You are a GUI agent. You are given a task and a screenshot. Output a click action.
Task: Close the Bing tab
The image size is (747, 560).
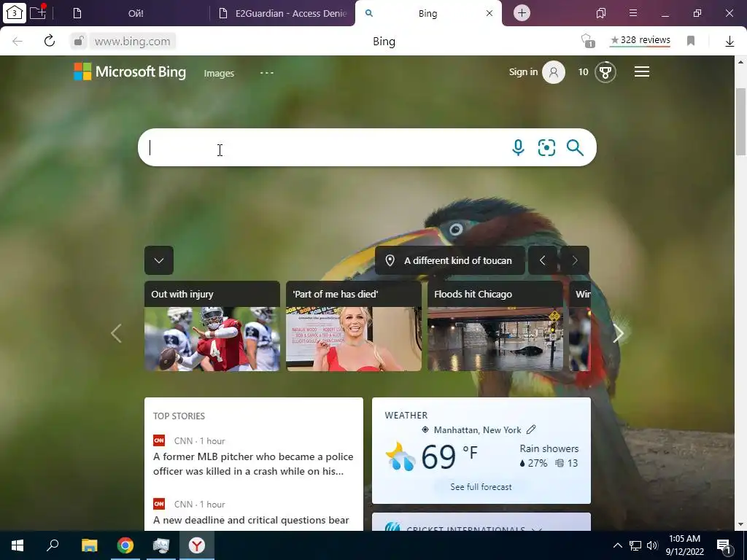coord(489,13)
